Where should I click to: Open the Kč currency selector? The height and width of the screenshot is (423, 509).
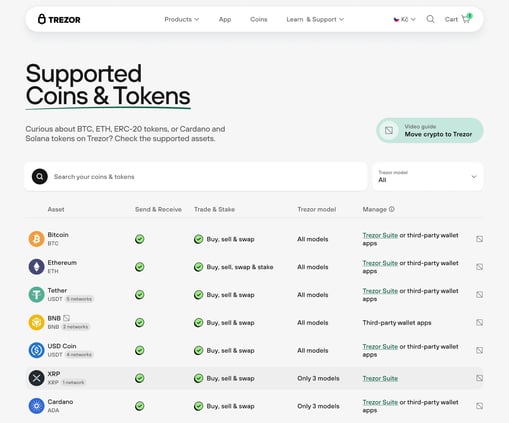[404, 19]
